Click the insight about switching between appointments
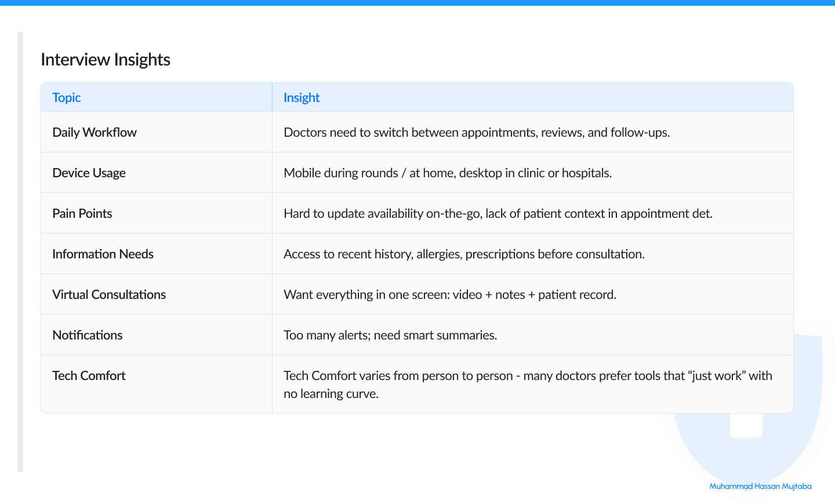The image size is (835, 504). coord(477,132)
